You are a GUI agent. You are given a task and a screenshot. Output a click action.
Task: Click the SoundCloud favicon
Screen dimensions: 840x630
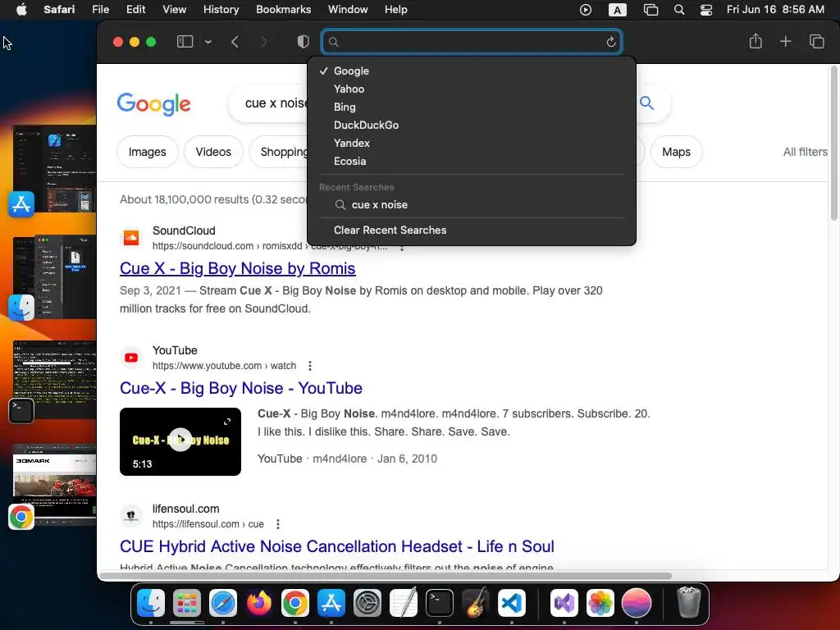(131, 237)
